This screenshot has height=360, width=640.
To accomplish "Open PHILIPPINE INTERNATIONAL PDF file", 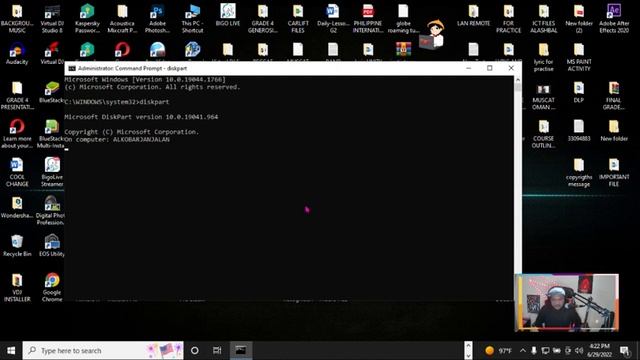I will point(368,18).
